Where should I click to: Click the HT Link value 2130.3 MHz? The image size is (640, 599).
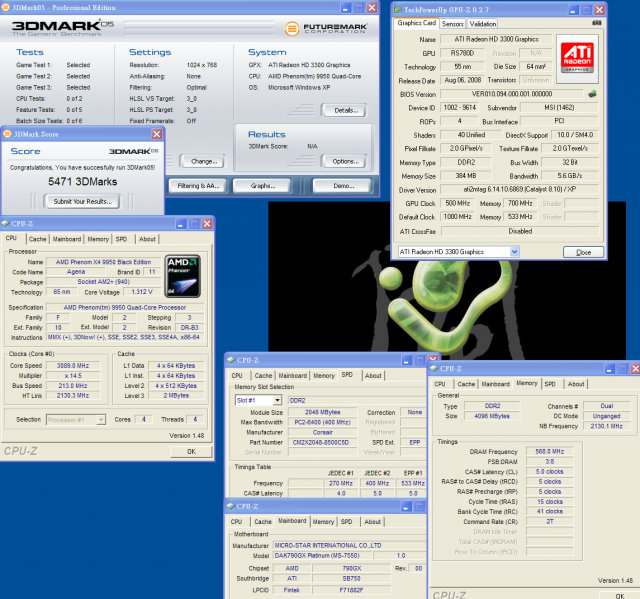pyautogui.click(x=73, y=395)
